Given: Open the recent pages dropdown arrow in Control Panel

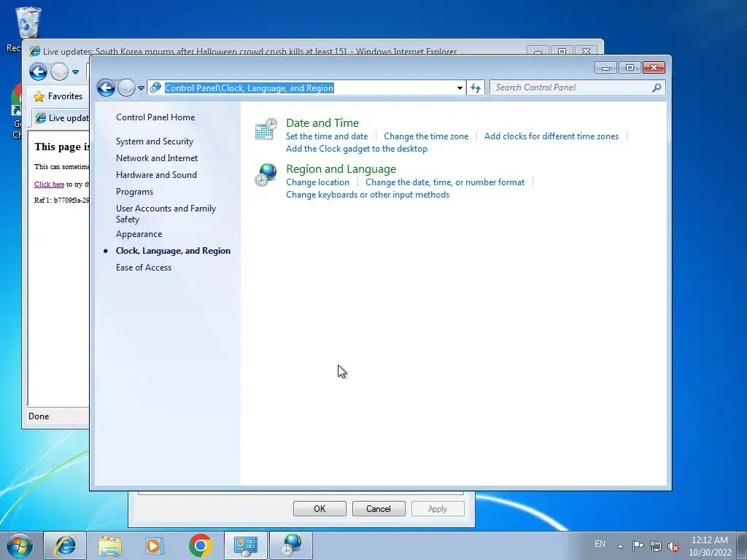Looking at the screenshot, I should point(141,88).
